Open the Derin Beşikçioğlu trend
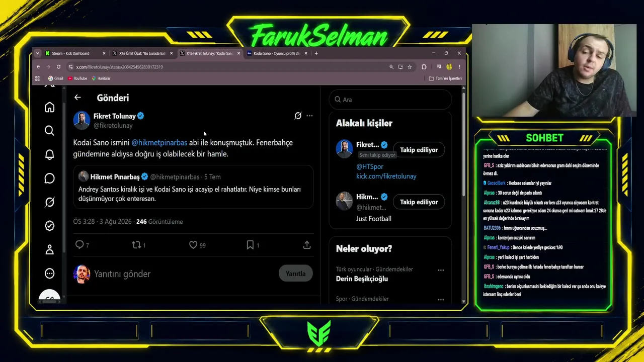The height and width of the screenshot is (362, 644). pos(362,279)
